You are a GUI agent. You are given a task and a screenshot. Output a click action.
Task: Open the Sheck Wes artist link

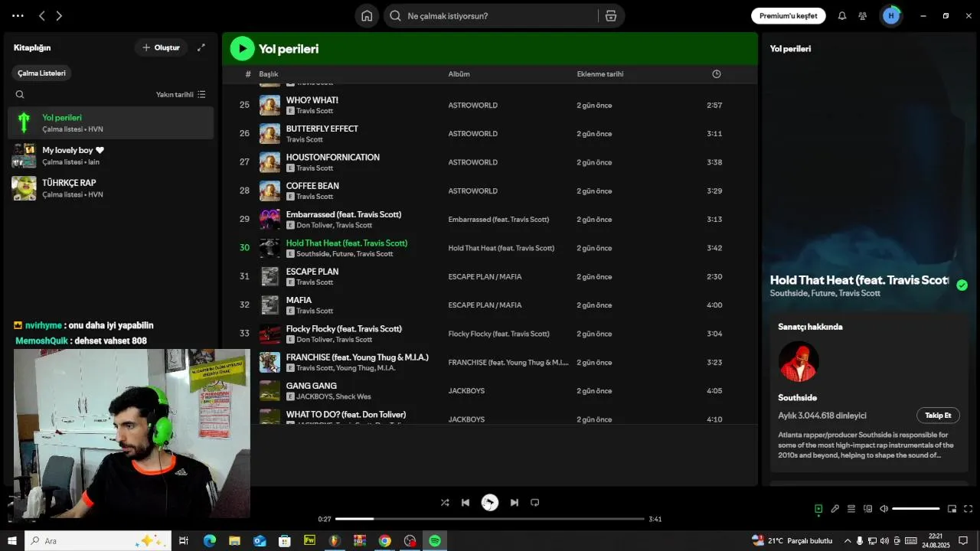coord(353,396)
